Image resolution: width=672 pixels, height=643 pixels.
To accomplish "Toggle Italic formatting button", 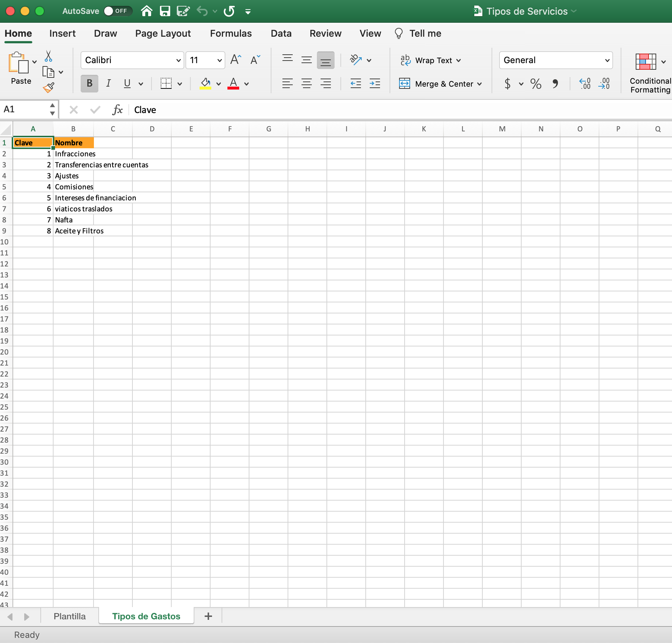I will 108,84.
